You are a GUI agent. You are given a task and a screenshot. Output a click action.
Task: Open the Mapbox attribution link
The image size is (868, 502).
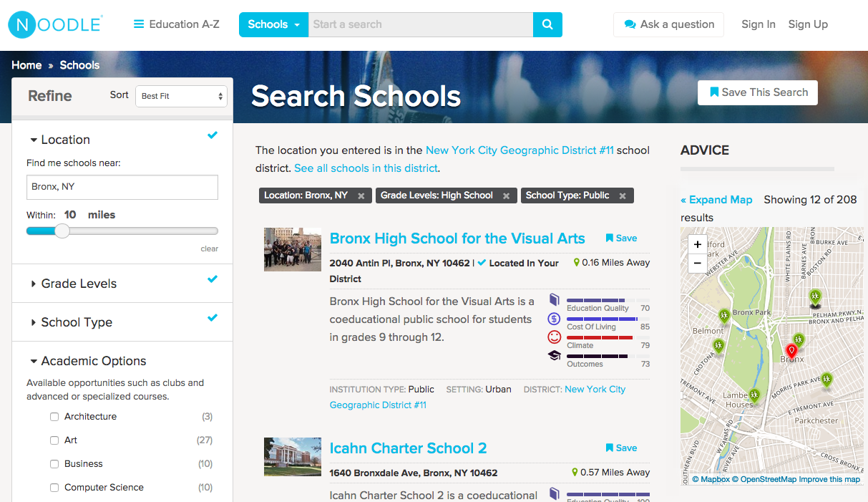(x=711, y=480)
